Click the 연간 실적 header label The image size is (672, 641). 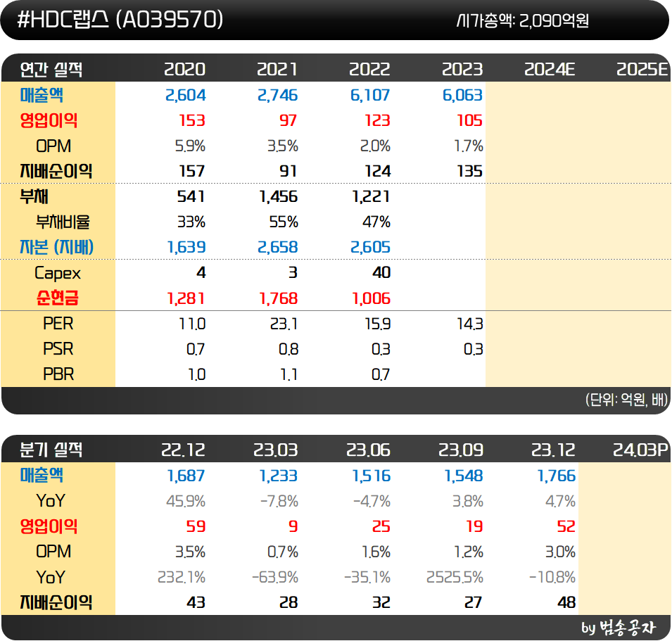pyautogui.click(x=51, y=69)
